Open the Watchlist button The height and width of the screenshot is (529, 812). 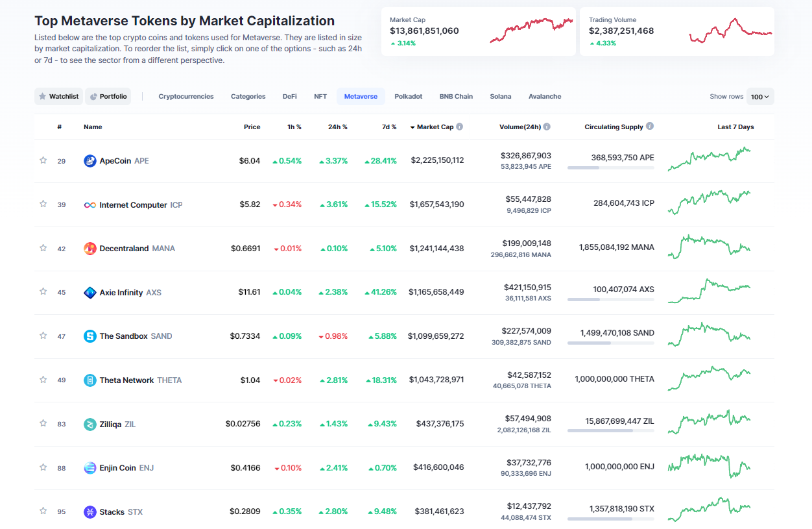[x=58, y=97]
